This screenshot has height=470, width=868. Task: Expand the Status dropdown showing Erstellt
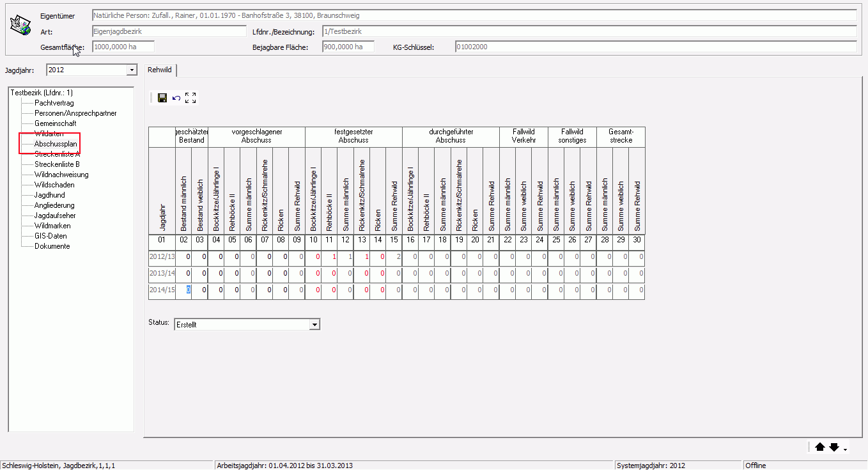click(x=314, y=325)
